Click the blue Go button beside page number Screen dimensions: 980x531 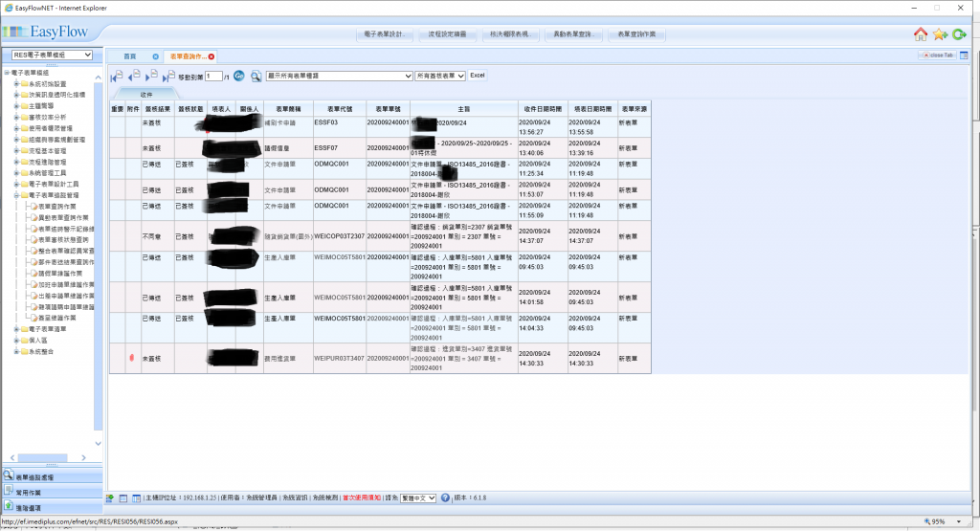coord(238,76)
